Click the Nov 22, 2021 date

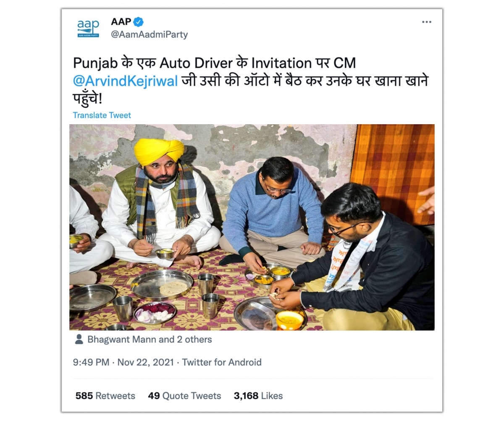[145, 362]
